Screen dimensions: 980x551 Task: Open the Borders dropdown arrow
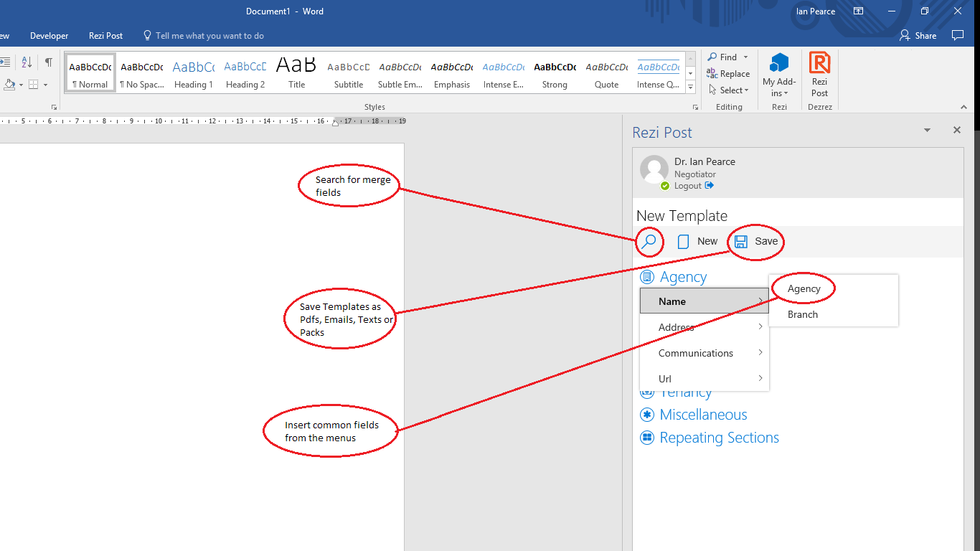point(45,85)
